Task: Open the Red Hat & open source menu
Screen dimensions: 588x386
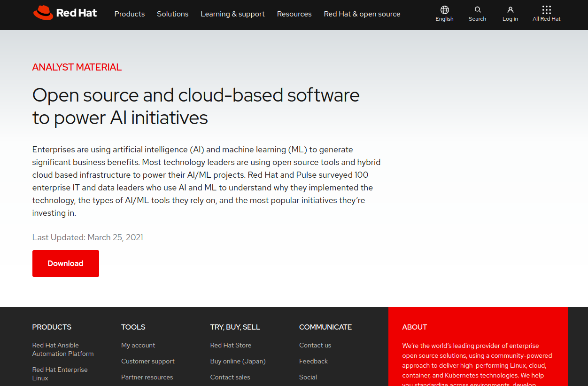Action: [362, 14]
